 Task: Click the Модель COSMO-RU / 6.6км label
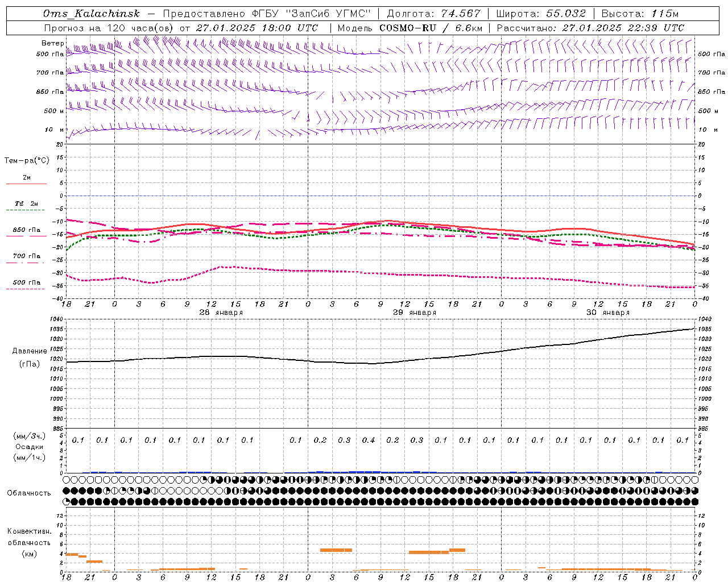[410, 28]
